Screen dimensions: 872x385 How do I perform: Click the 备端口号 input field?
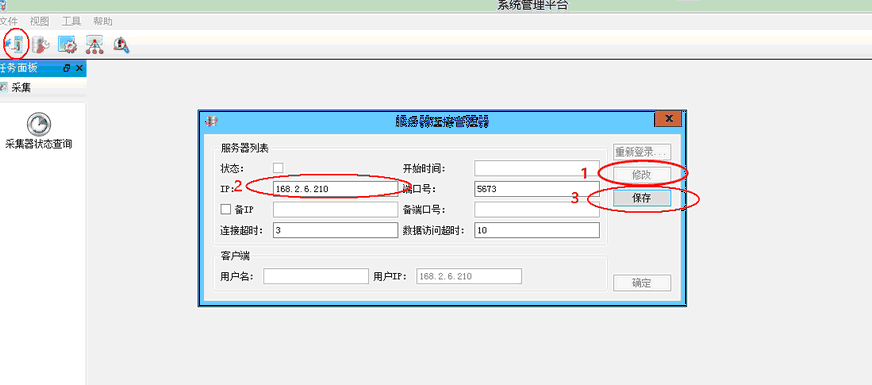click(537, 209)
